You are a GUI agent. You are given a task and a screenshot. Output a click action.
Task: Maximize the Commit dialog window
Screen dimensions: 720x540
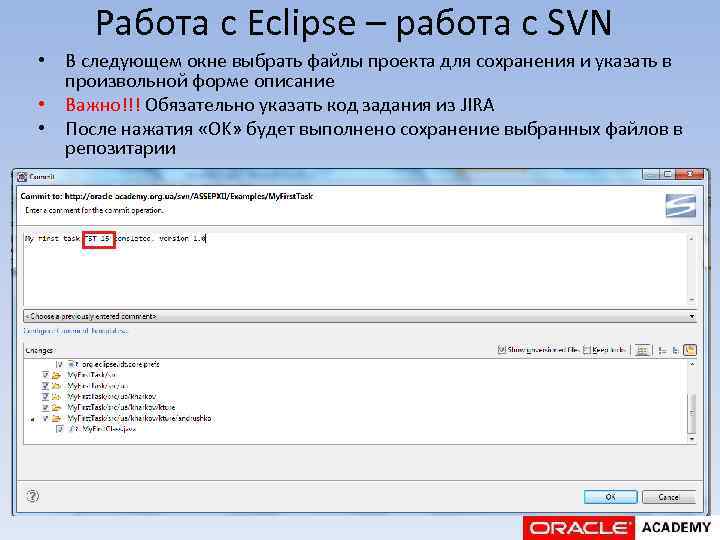point(667,174)
